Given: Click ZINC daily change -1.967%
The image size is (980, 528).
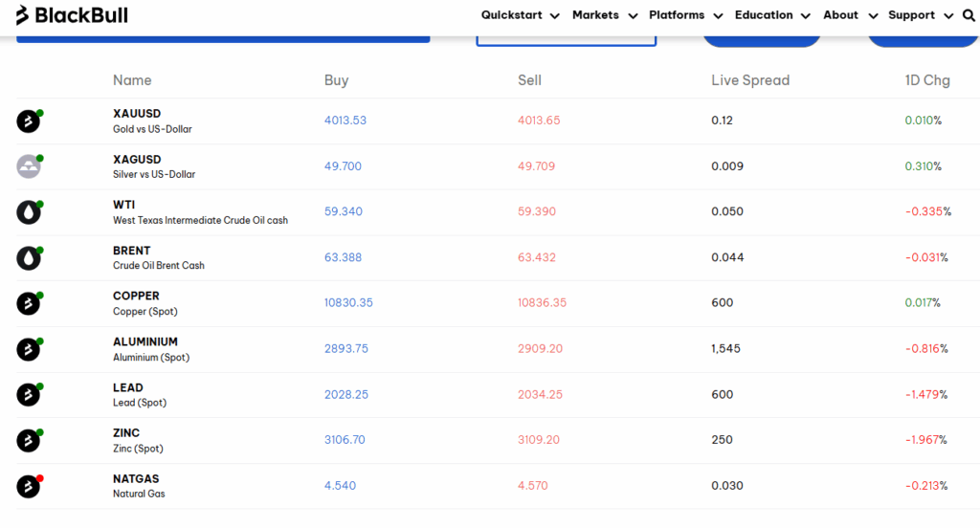Looking at the screenshot, I should [926, 440].
